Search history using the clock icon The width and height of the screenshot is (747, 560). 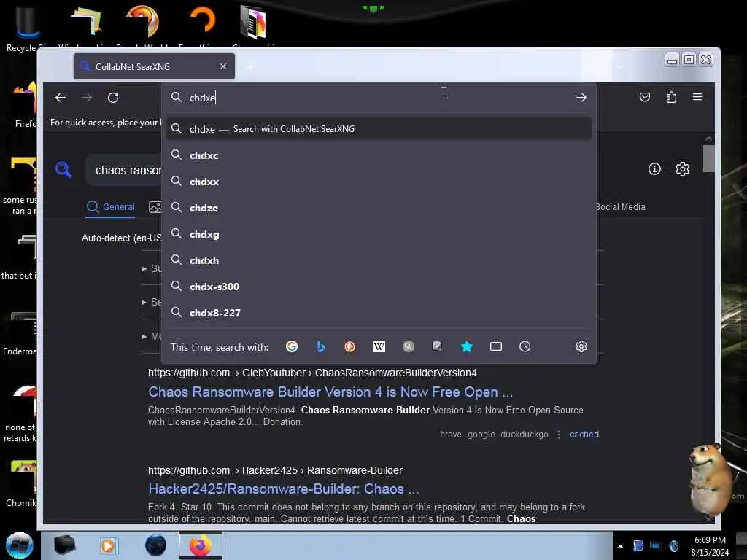pyautogui.click(x=525, y=346)
